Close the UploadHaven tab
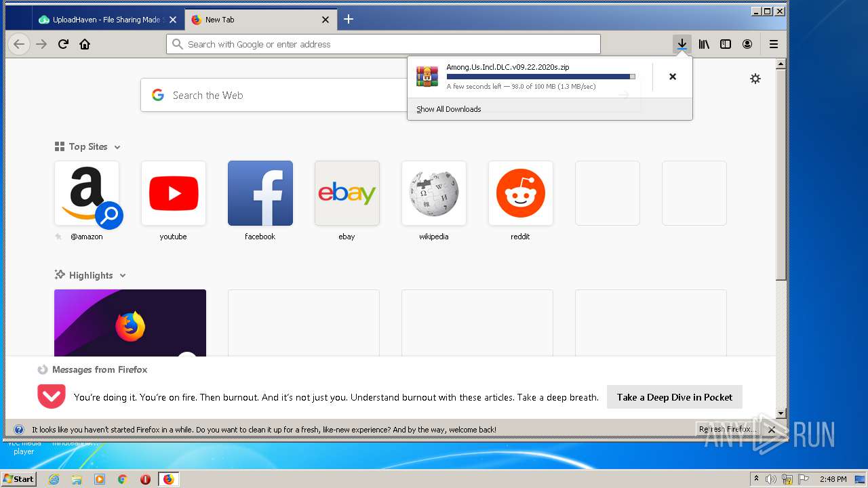 pyautogui.click(x=173, y=20)
